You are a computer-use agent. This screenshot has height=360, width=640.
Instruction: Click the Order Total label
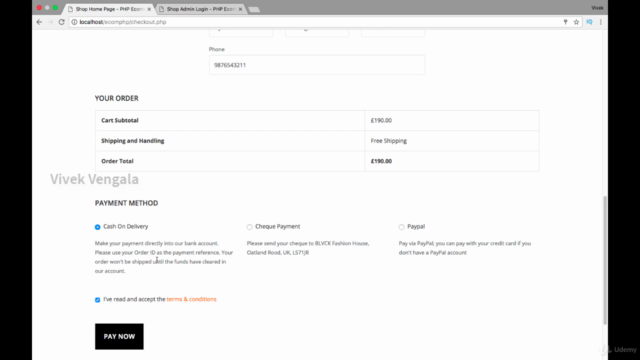[x=118, y=161]
